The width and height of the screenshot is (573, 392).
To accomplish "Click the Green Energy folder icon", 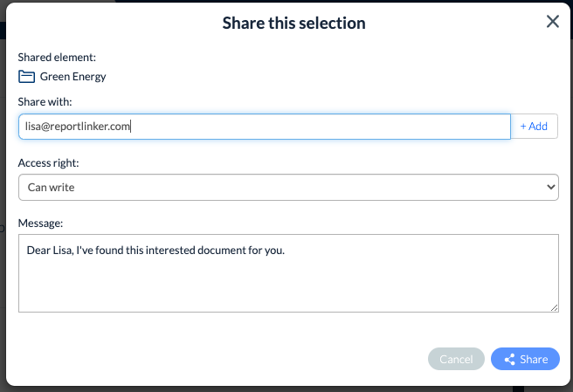I will [27, 77].
